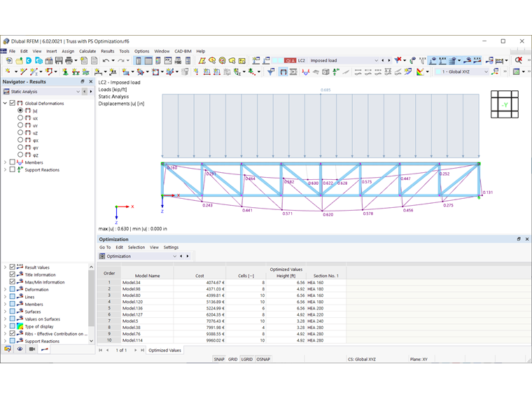The width and height of the screenshot is (532, 399).
Task: Go to the next load case with arrow
Action: pyautogui.click(x=388, y=60)
